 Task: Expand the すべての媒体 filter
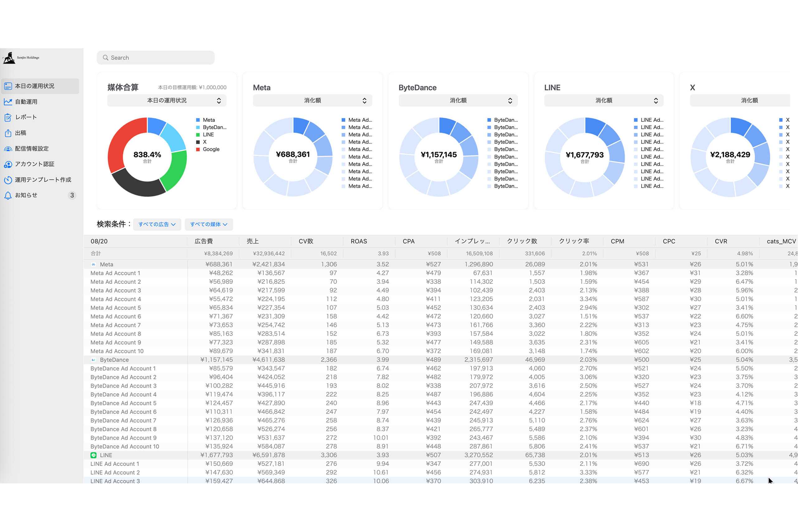(208, 224)
